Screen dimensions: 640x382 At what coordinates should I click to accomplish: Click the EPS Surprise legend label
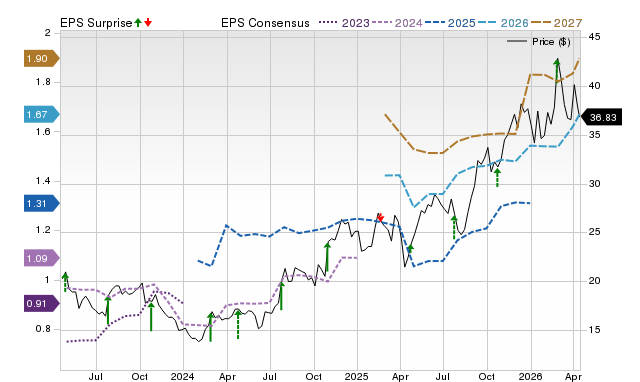[96, 23]
